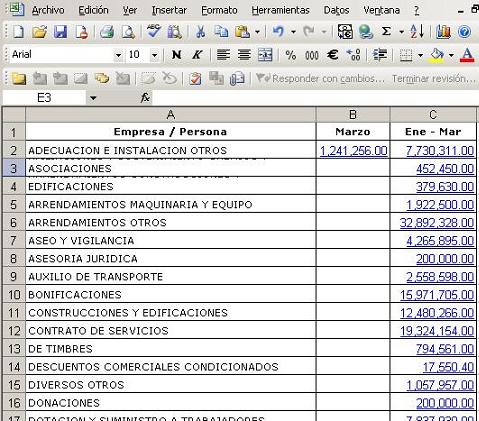Open the Edición menu

[x=93, y=11]
